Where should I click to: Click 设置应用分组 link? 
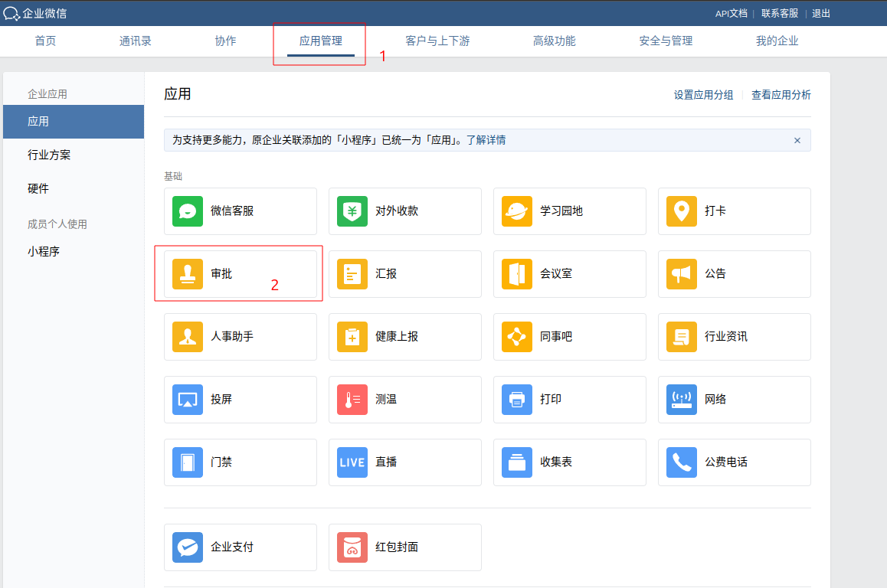(x=703, y=95)
